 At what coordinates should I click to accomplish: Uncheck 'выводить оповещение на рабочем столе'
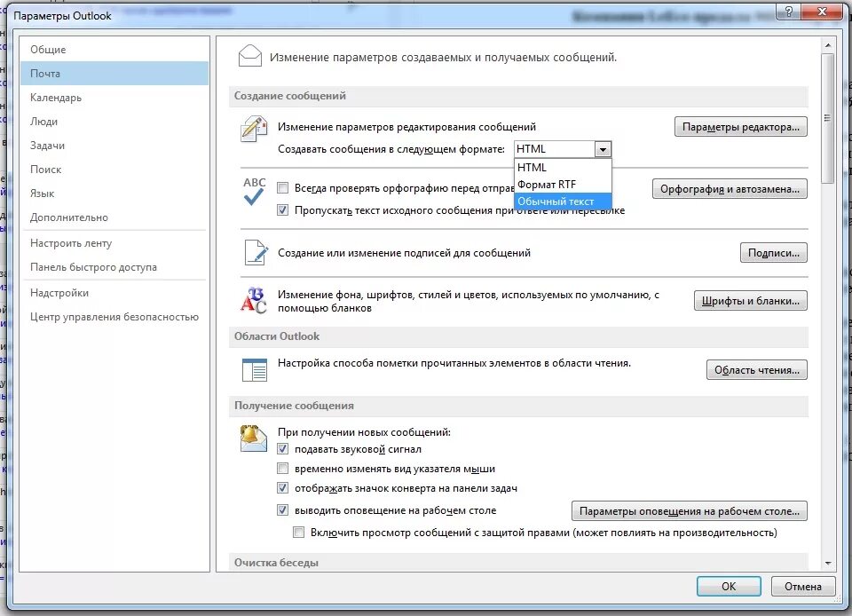pos(282,510)
